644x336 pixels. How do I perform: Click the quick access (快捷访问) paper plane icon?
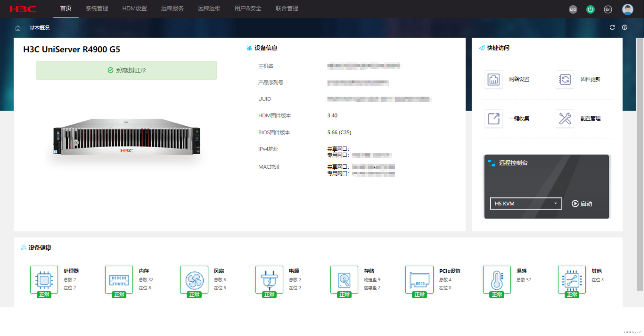pos(482,48)
